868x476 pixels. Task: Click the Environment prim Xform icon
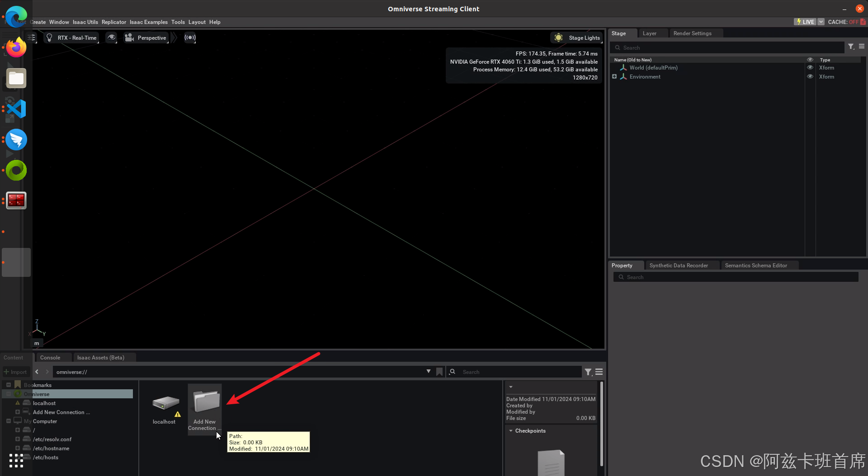pyautogui.click(x=623, y=76)
